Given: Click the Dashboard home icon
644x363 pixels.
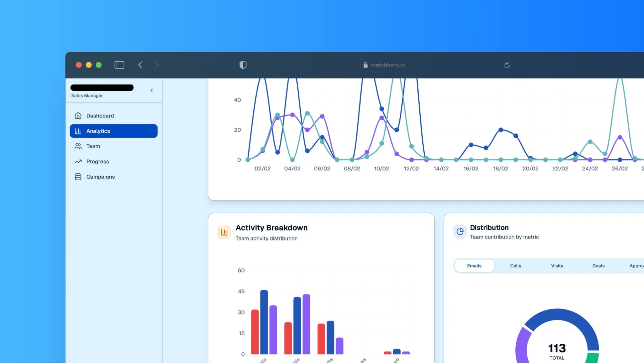Looking at the screenshot, I should click(78, 116).
